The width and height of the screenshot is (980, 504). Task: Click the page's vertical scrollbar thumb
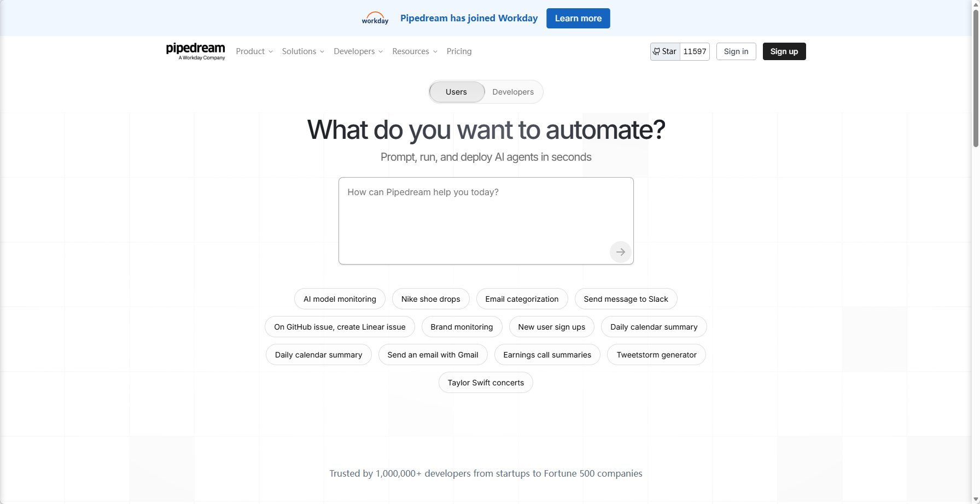point(976,78)
